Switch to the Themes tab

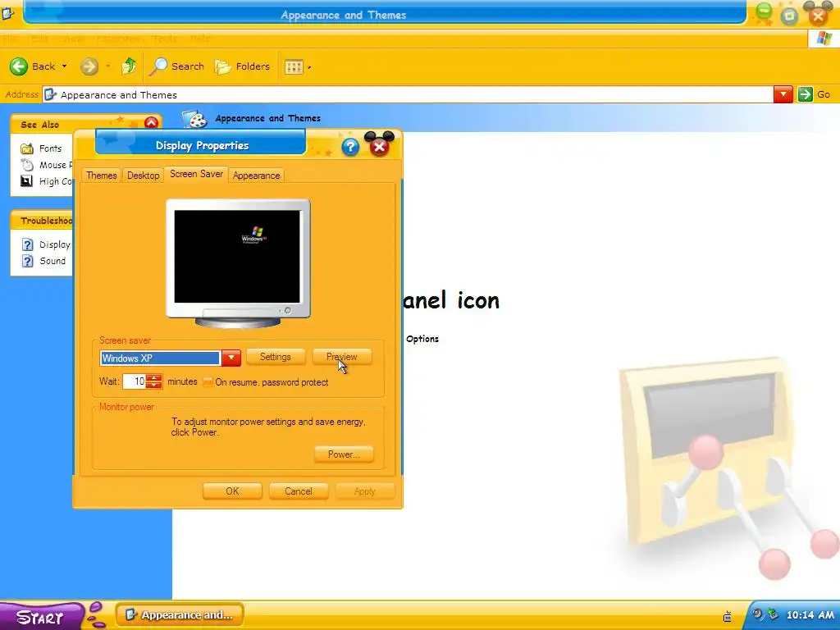[101, 176]
